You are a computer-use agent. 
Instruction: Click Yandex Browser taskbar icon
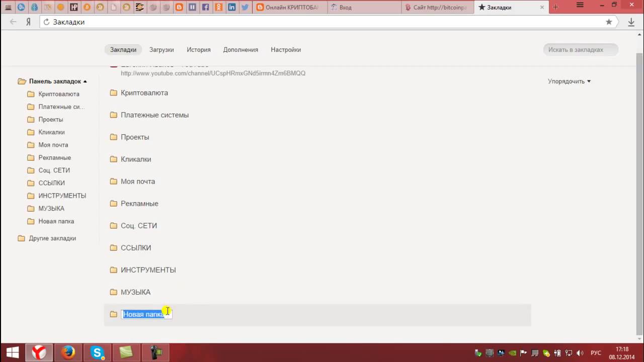(39, 352)
